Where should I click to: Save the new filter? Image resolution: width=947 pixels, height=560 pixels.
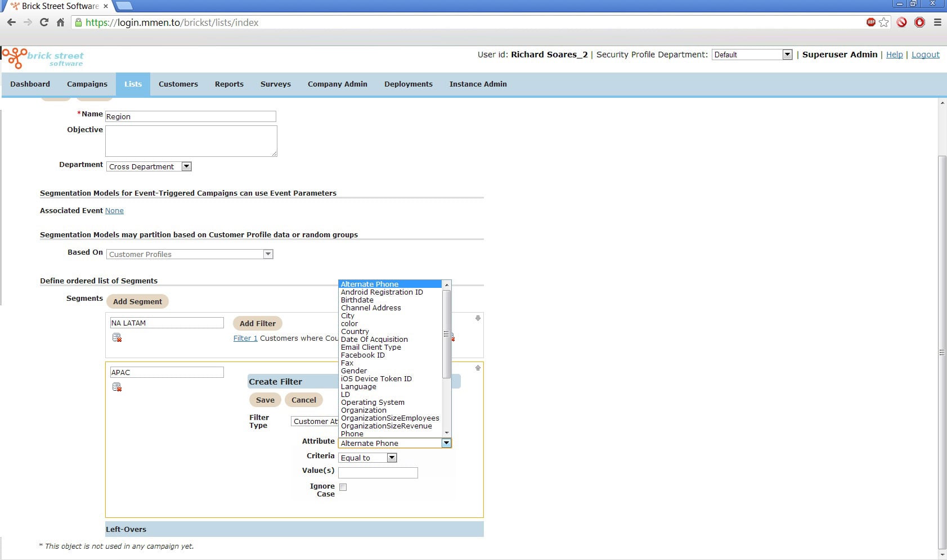pos(265,400)
